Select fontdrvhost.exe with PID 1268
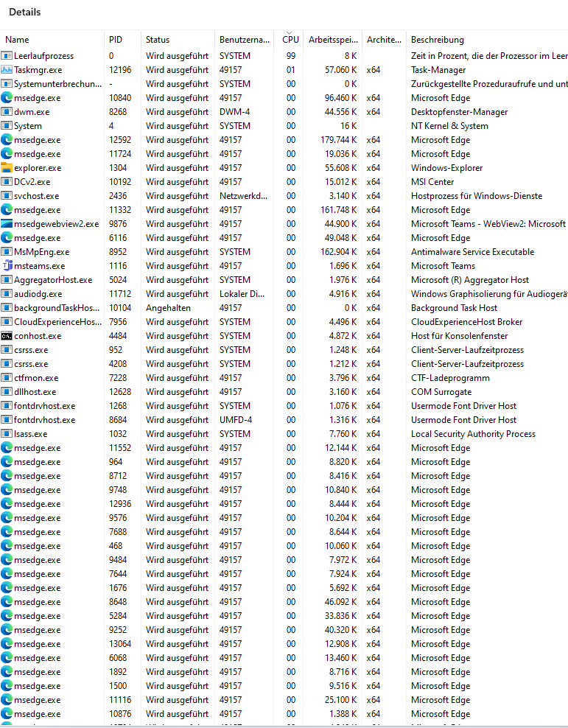The height and width of the screenshot is (728, 568). pos(44,406)
